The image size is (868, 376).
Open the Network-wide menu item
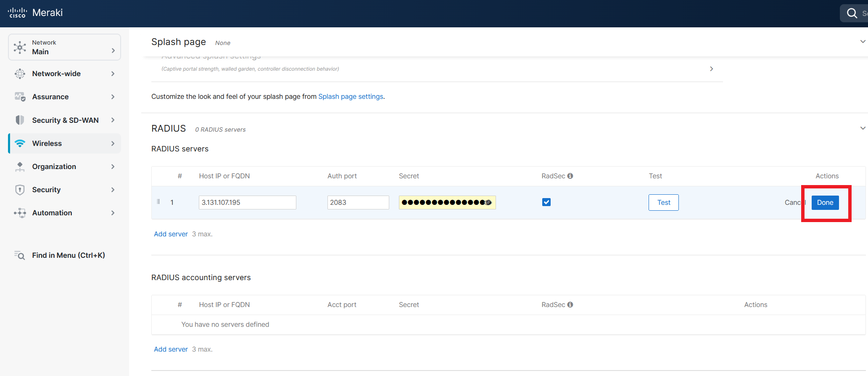pos(65,74)
